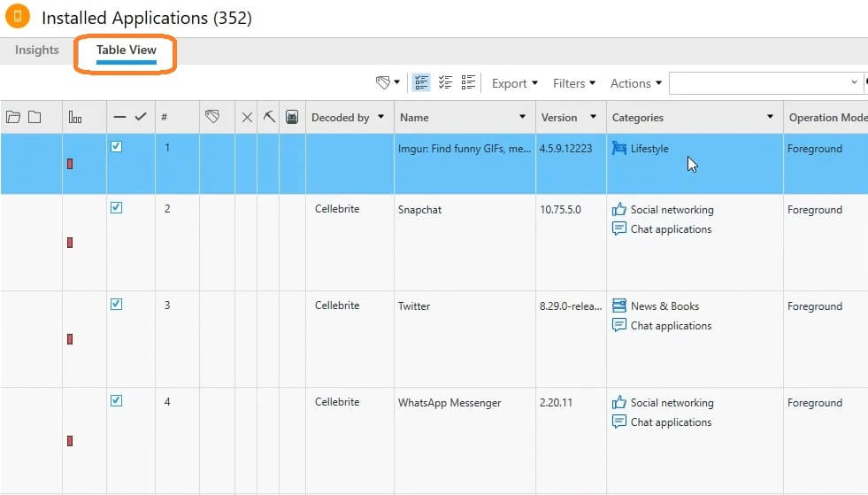Click the tag icon in the toolbar
The height and width of the screenshot is (495, 868).
click(383, 82)
